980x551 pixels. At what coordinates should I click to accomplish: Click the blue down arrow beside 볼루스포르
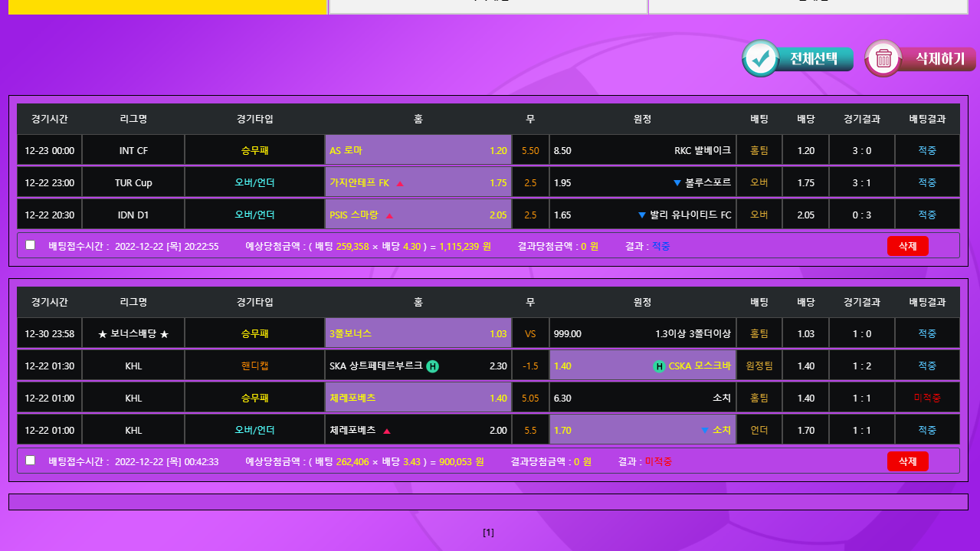677,183
